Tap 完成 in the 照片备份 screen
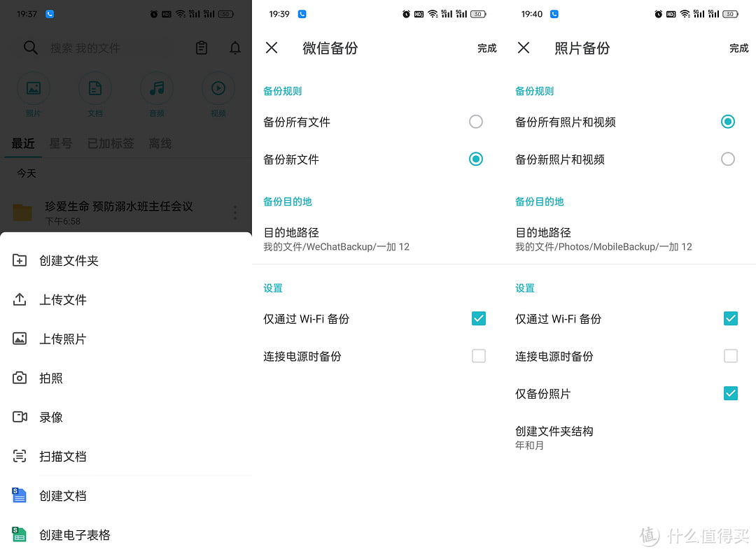The width and height of the screenshot is (756, 554). (738, 48)
